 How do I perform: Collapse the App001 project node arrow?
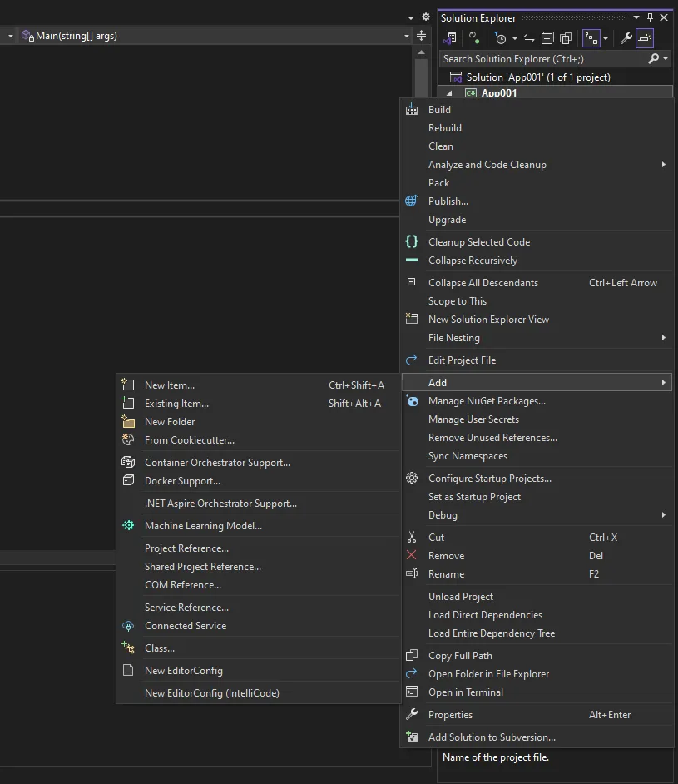coord(449,93)
